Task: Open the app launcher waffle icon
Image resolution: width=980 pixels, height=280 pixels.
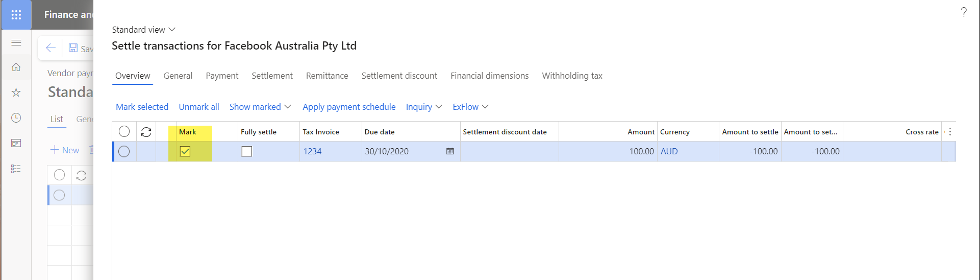Action: pyautogui.click(x=16, y=15)
